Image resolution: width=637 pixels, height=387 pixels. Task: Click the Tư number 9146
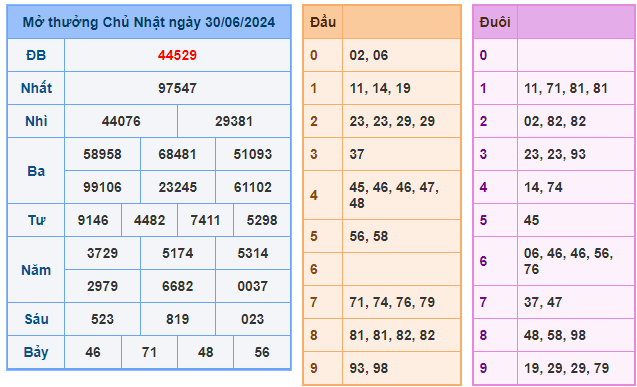point(93,220)
